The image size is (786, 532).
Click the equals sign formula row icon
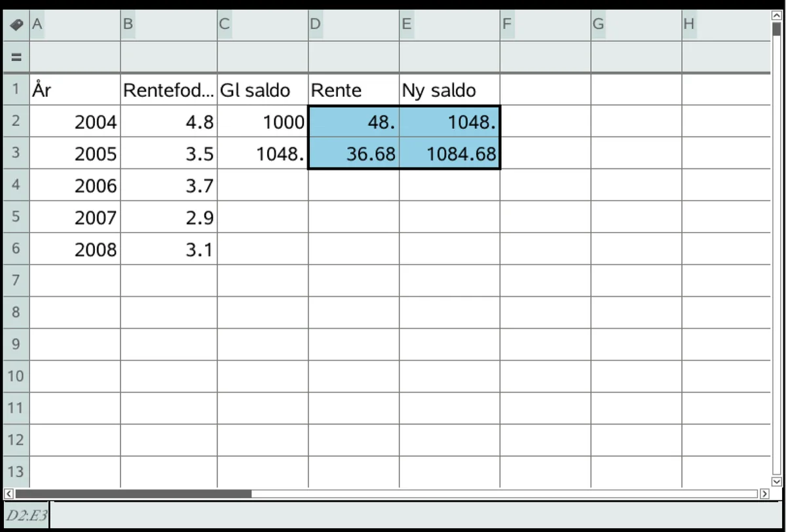click(x=16, y=57)
